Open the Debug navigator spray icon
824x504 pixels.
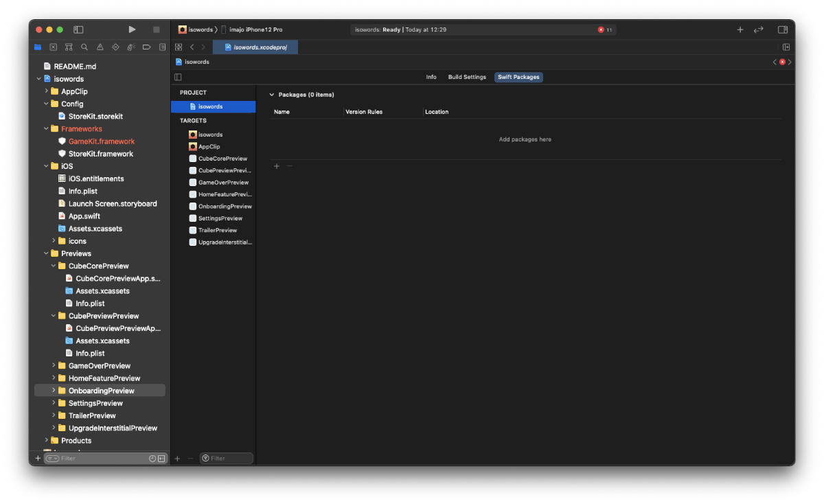tap(131, 47)
